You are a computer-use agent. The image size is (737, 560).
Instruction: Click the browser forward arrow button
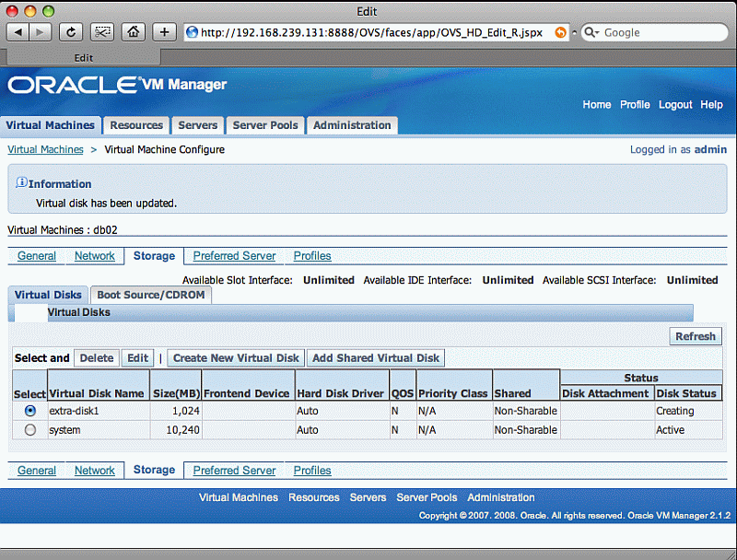click(x=42, y=32)
